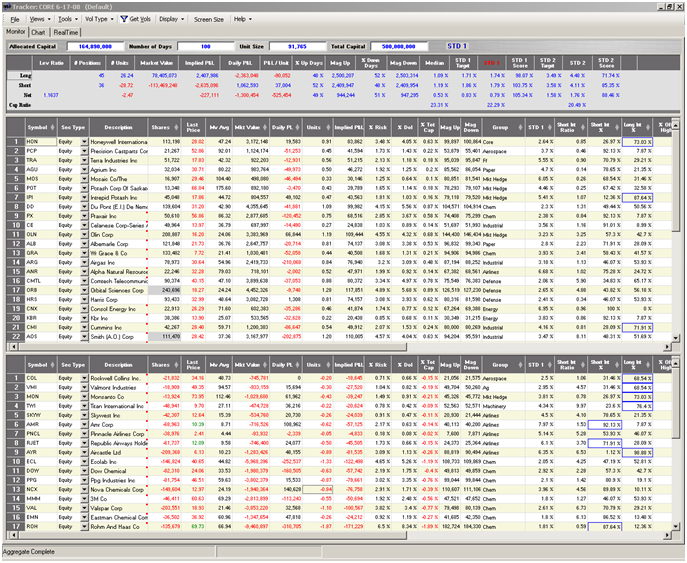Click the Nova Chemicals units cell
Screen dimensions: 687x563
318,489
